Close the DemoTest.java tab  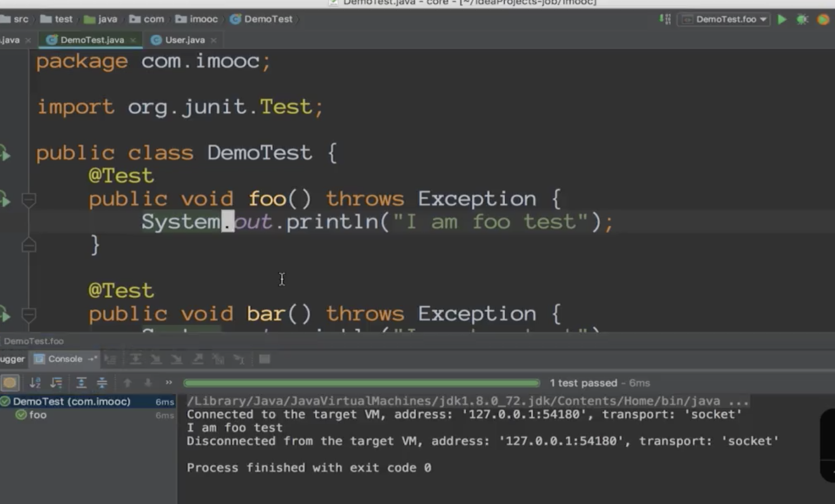[x=133, y=40]
